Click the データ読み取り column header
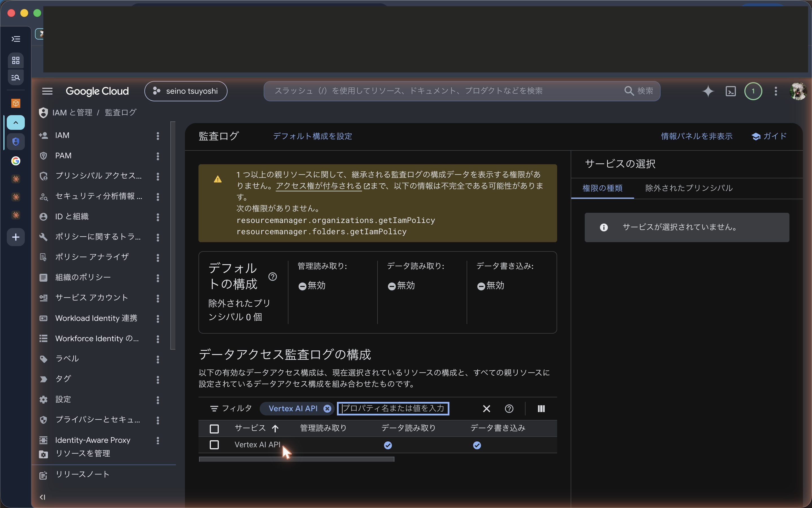 (x=408, y=428)
